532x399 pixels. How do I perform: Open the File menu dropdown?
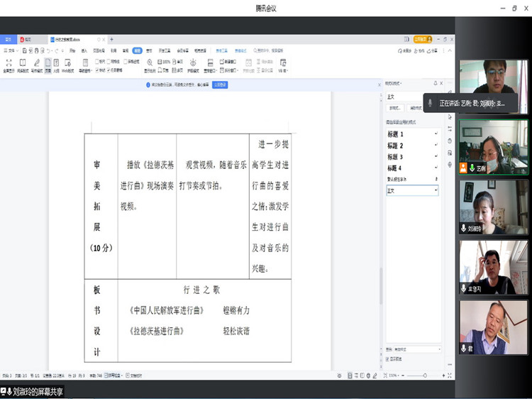tap(11, 50)
